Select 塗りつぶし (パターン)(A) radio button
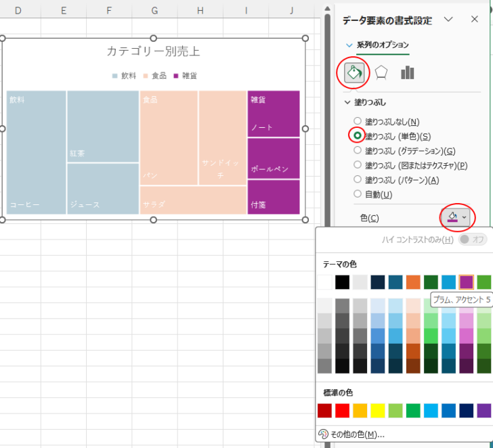The height and width of the screenshot is (448, 493). coord(358,179)
